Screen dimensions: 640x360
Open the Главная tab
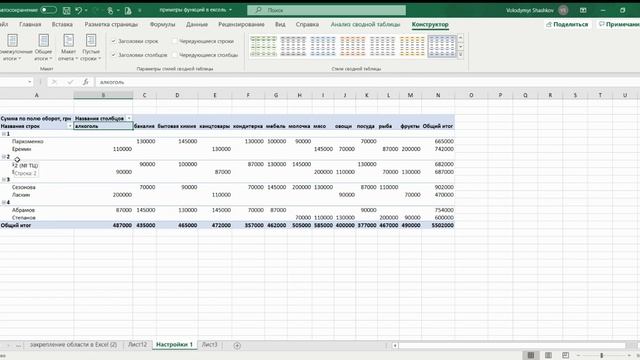click(30, 24)
